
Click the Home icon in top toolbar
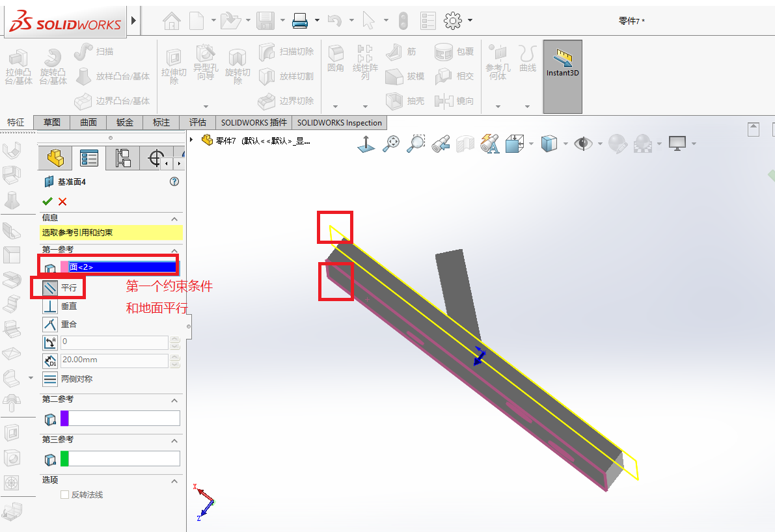click(172, 21)
